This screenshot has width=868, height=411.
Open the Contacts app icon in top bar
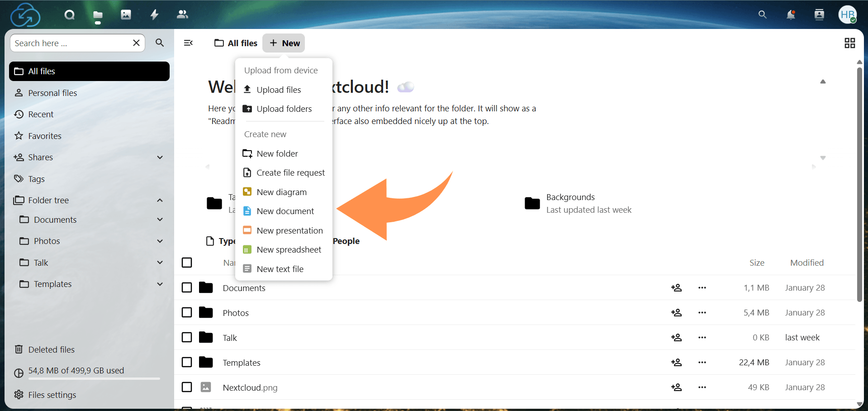[182, 14]
